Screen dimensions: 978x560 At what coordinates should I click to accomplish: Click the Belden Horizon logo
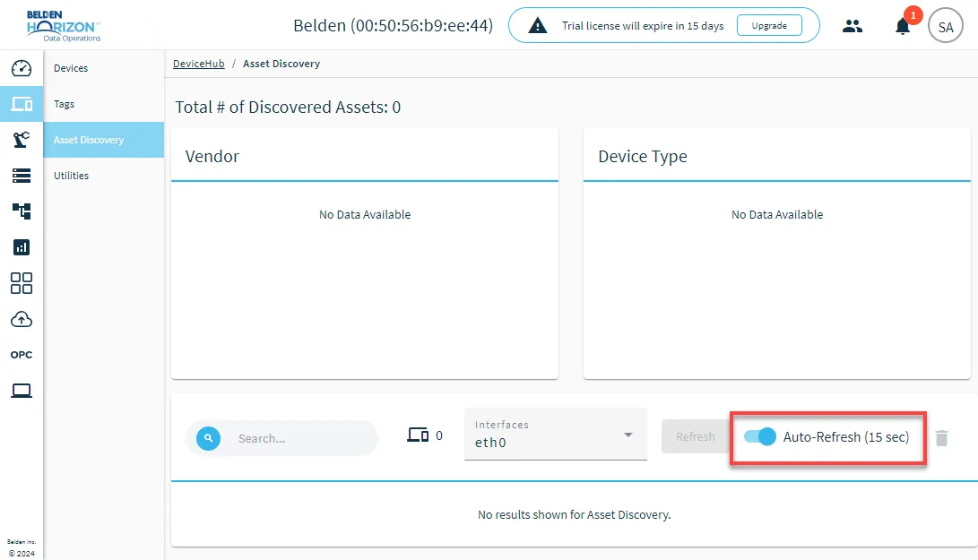63,26
